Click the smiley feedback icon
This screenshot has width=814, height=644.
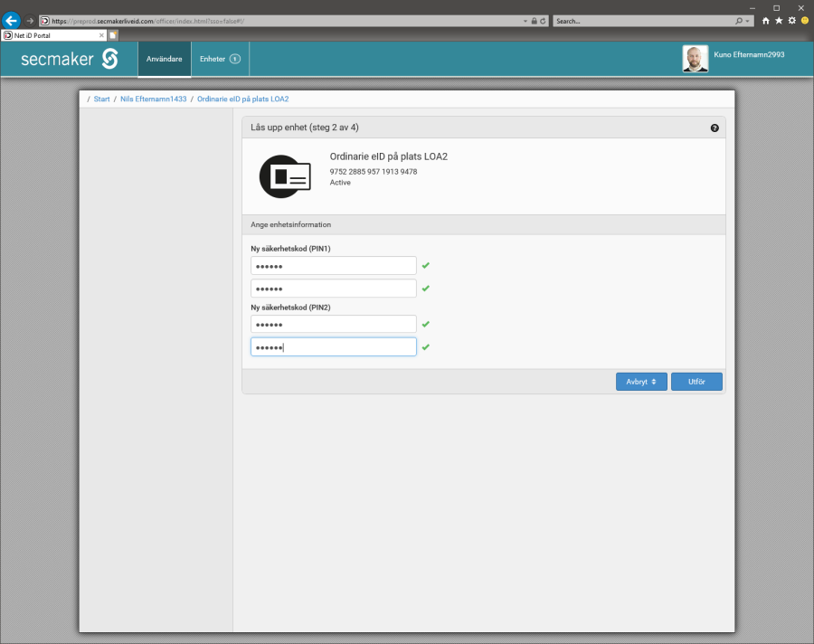(805, 21)
